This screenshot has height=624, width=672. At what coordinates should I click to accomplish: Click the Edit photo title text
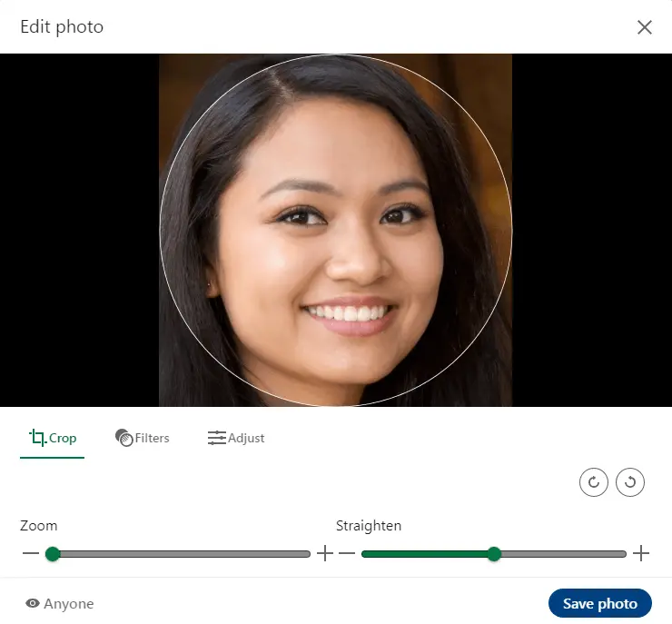[x=62, y=27]
